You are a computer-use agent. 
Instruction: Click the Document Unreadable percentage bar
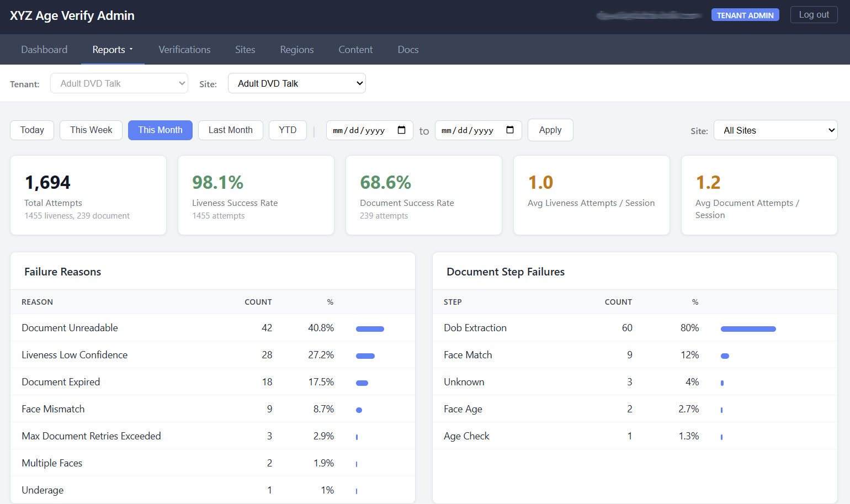[x=370, y=329]
